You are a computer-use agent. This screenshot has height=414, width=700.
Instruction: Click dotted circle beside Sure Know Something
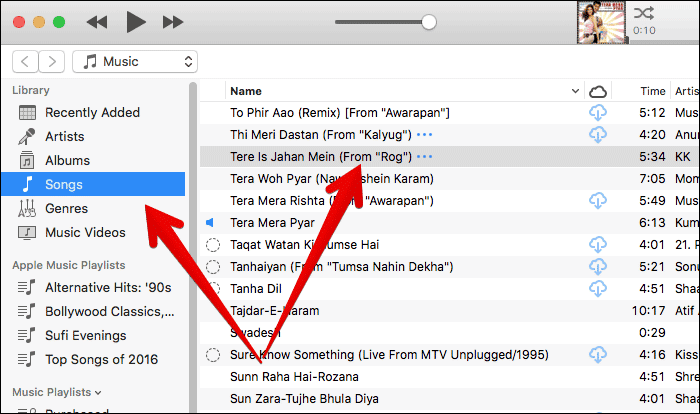(212, 355)
